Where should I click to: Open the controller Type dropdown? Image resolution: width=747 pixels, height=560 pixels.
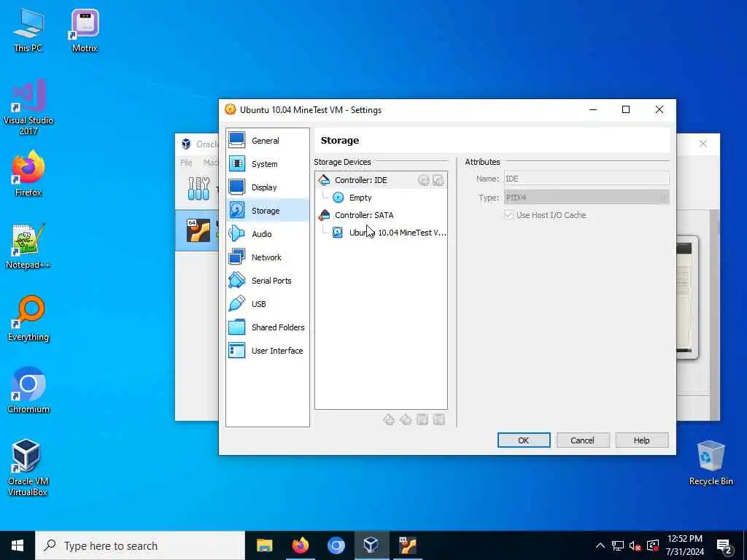click(587, 198)
